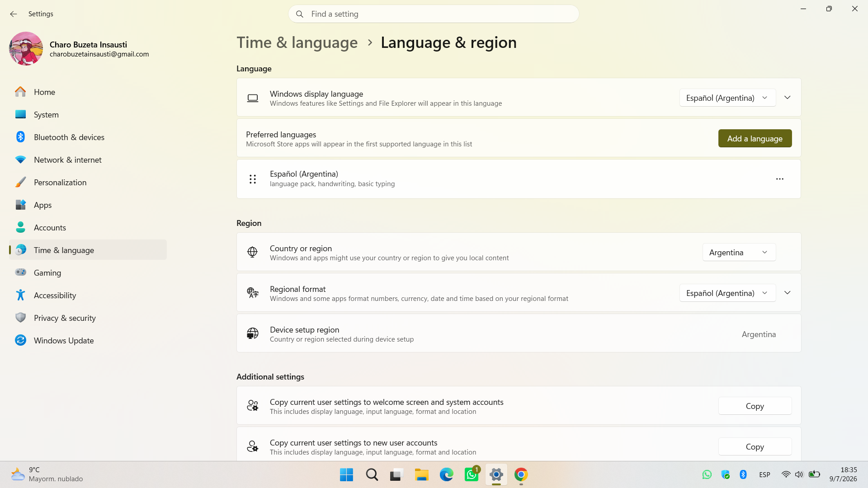Open Task View from taskbar

(396, 474)
